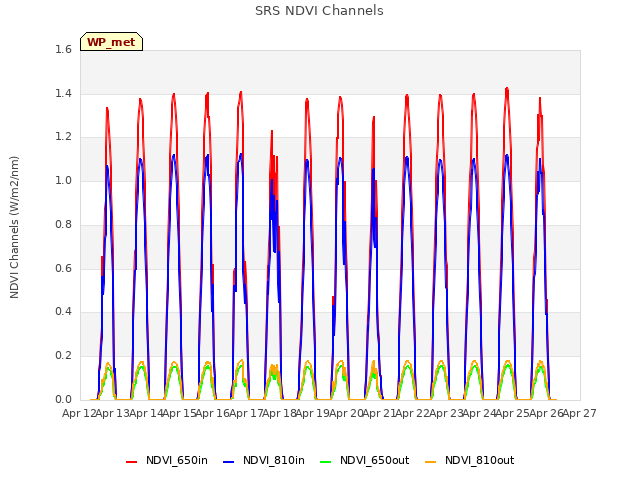The image size is (640, 480).
Task: Click the 1.2 y-axis tick label
Action: (63, 137)
